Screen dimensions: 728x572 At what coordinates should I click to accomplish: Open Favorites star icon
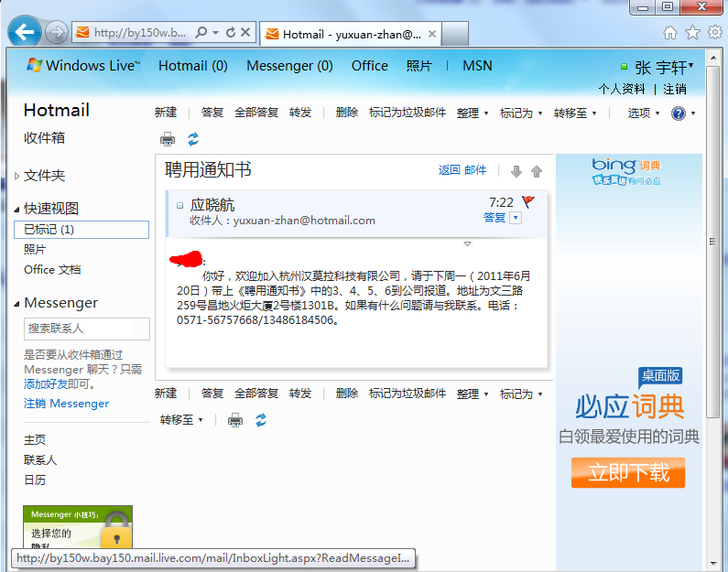(x=692, y=32)
